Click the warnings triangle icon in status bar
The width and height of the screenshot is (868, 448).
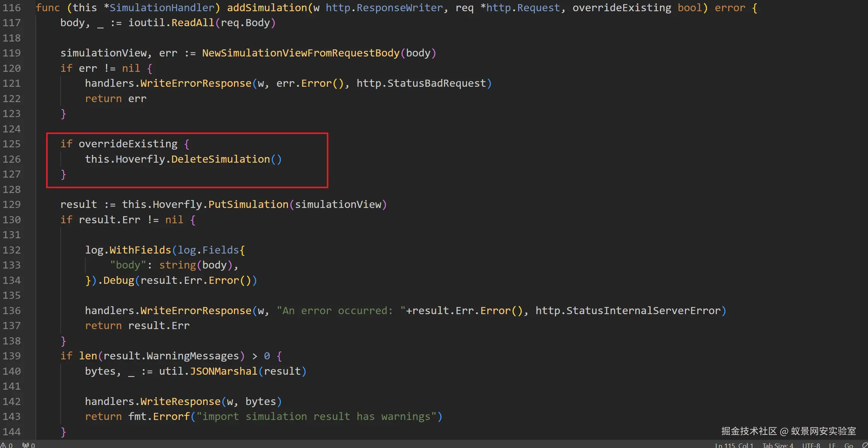click(3, 445)
